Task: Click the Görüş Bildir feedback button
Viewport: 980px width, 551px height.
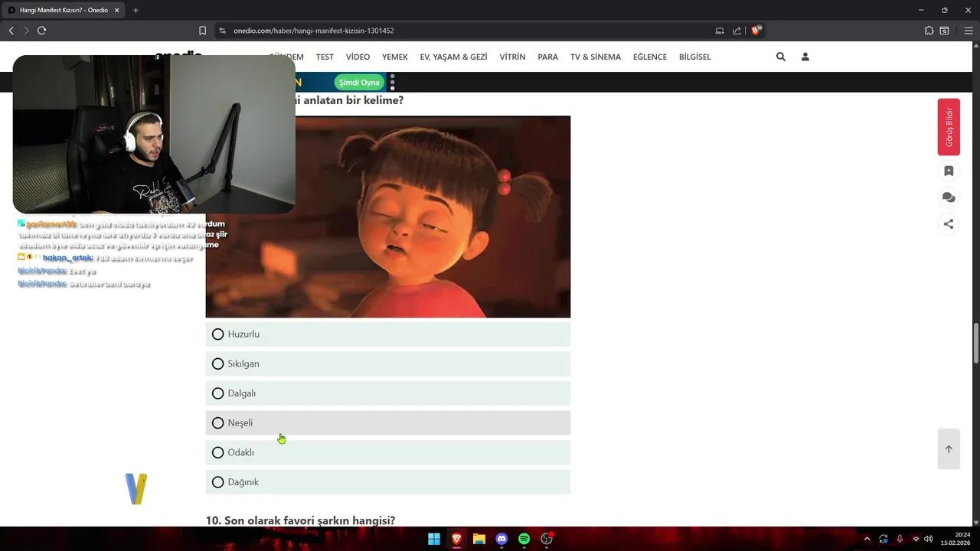Action: [x=949, y=127]
